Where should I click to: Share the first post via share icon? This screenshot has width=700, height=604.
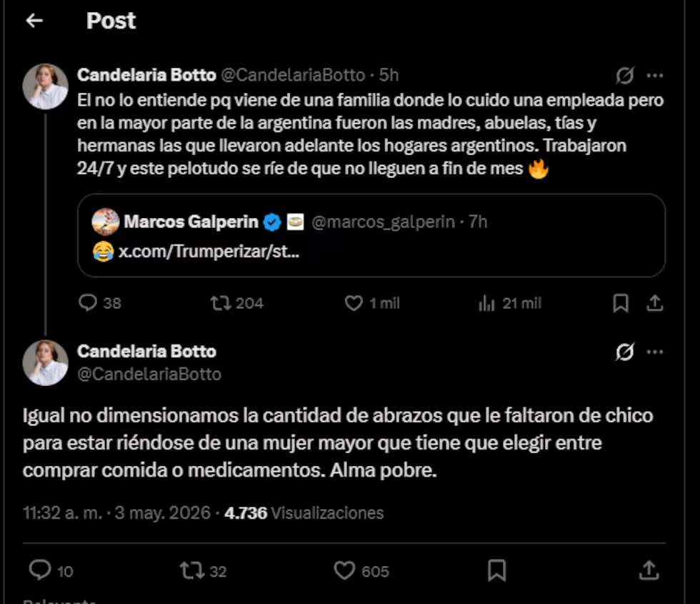coord(654,303)
